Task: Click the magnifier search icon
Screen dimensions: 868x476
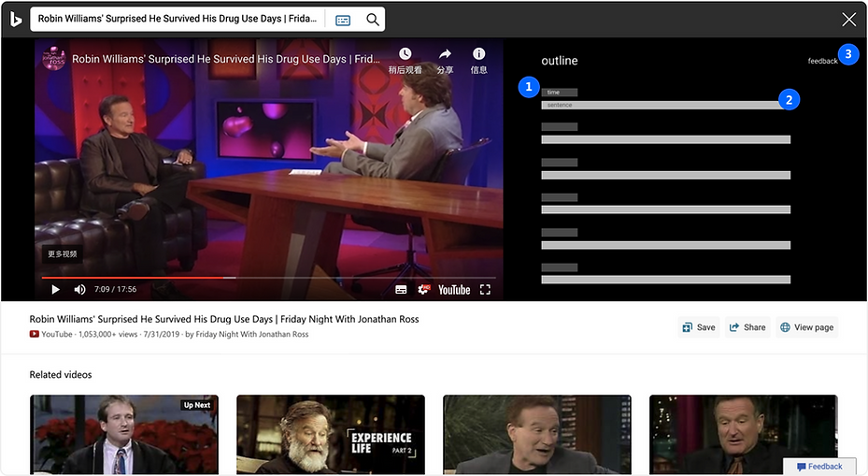Action: tap(373, 20)
